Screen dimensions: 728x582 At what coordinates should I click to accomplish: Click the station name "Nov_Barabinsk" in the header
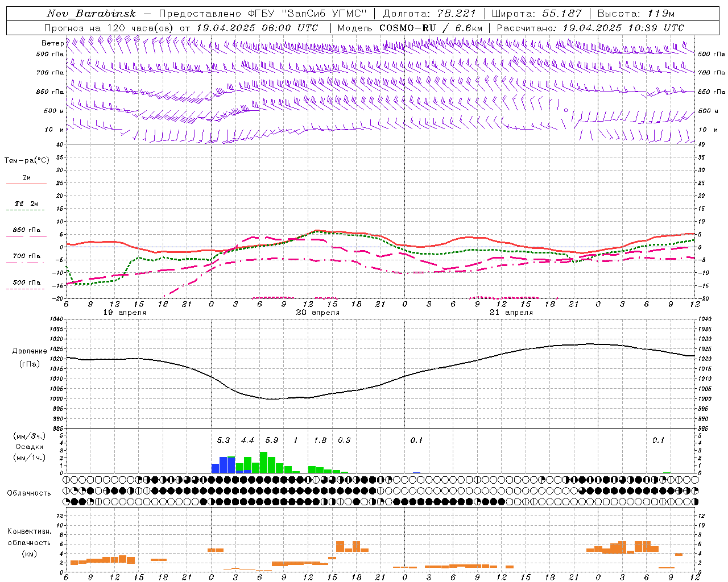[92, 14]
